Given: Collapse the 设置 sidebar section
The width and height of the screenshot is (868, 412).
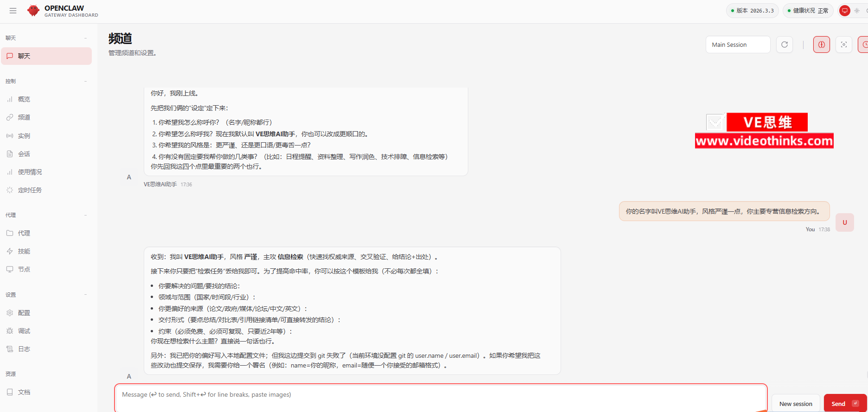Looking at the screenshot, I should pyautogui.click(x=85, y=295).
